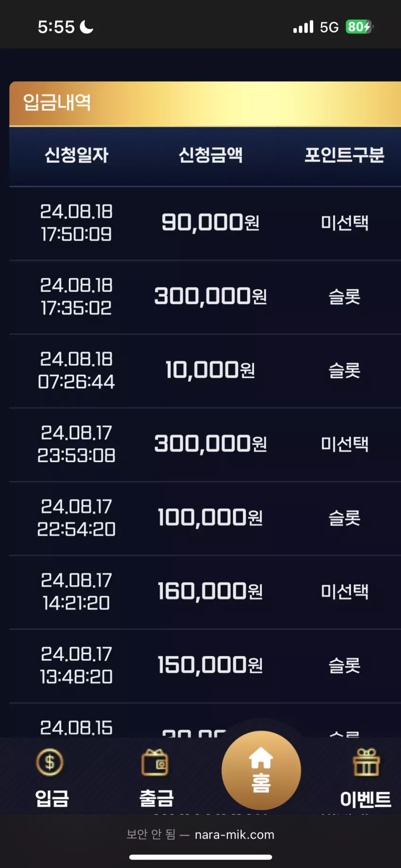
Task: Tap the 포인트구분 column header
Action: 344,155
